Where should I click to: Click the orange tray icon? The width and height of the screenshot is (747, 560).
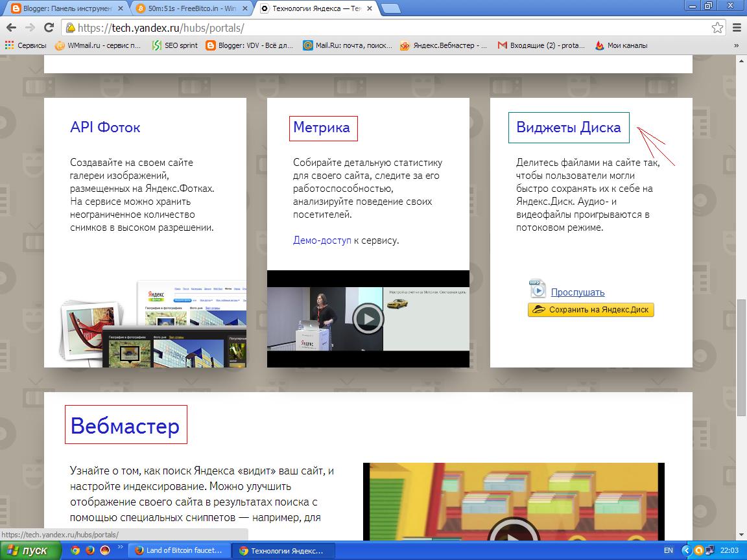coord(698,550)
